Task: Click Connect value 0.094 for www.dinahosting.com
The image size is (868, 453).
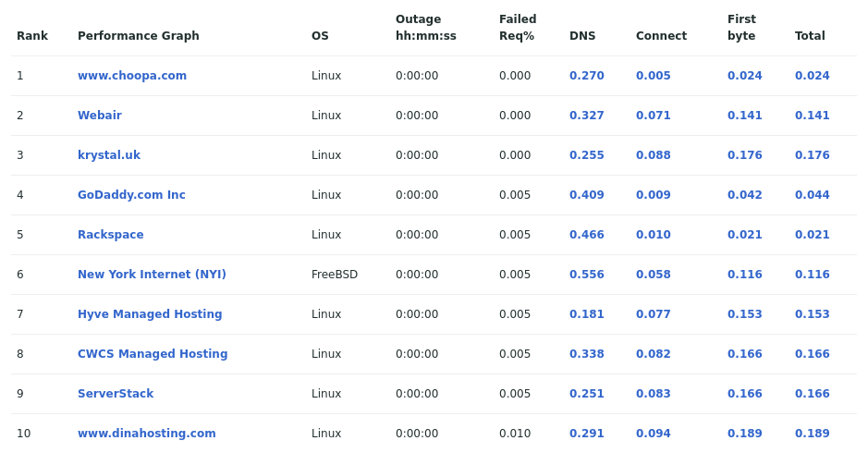Action: pyautogui.click(x=654, y=434)
